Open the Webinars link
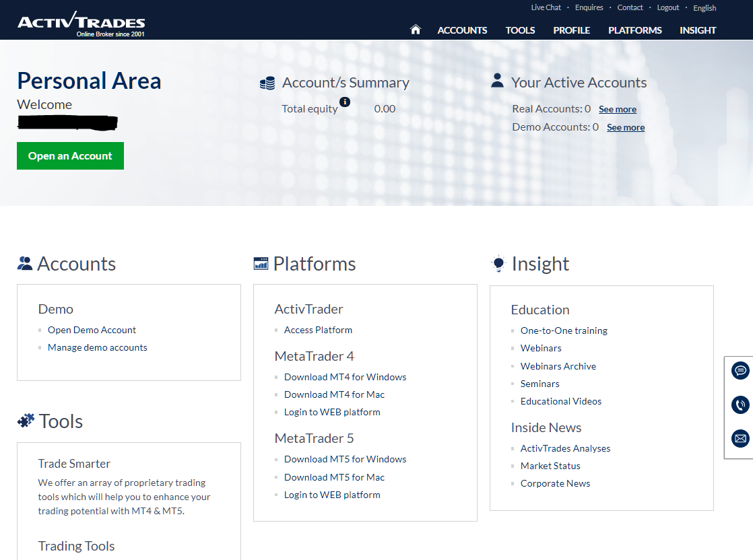Screen dimensions: 753x560 pyautogui.click(x=541, y=349)
